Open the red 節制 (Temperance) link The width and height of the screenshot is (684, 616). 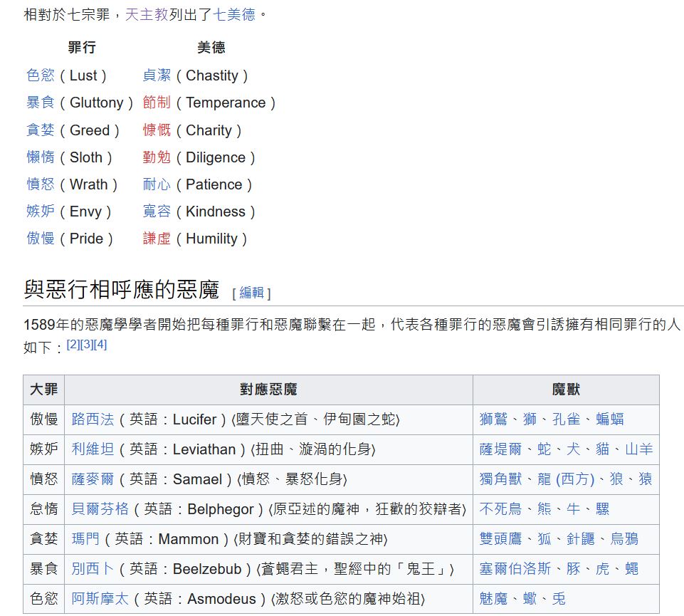tap(157, 103)
